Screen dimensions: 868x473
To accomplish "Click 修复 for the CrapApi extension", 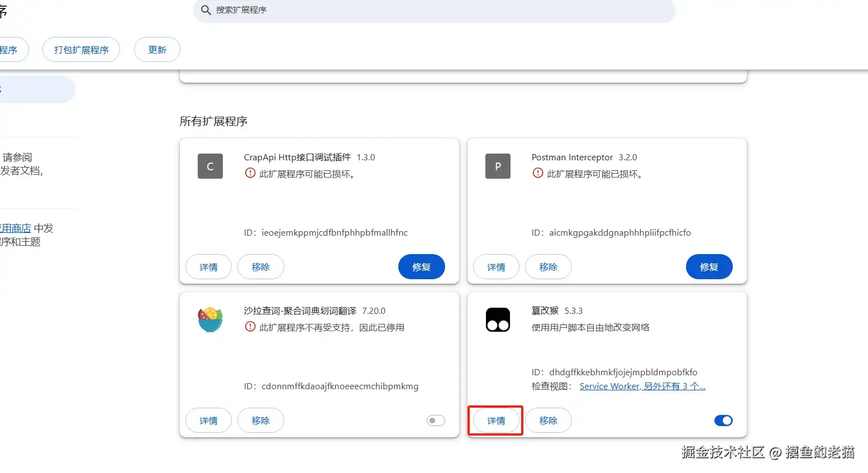I will click(x=422, y=267).
